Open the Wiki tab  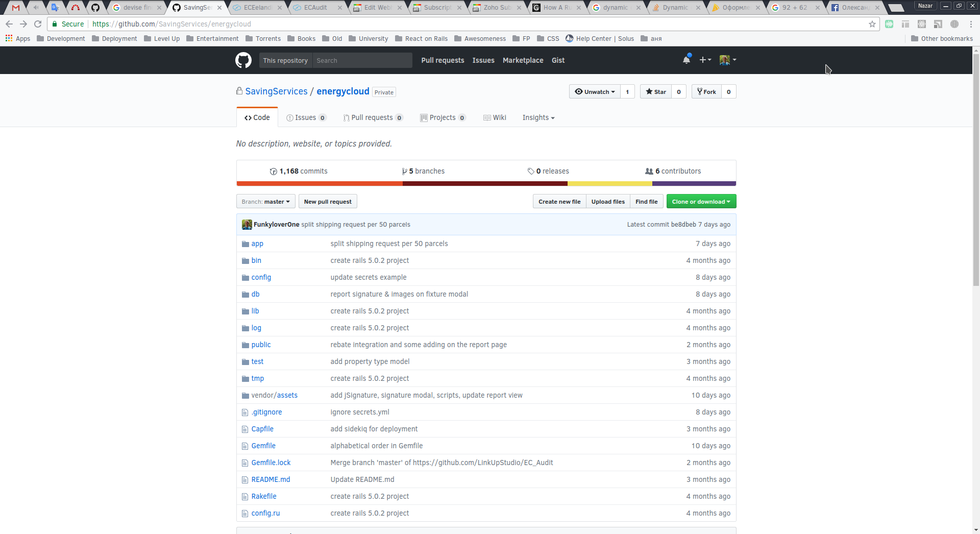(x=495, y=117)
